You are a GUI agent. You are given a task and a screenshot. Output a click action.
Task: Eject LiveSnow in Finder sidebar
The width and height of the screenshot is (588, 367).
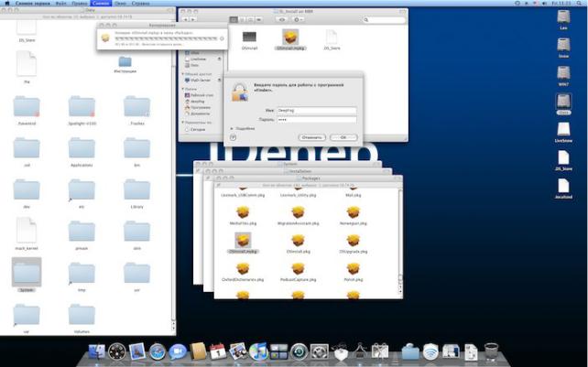click(x=220, y=59)
